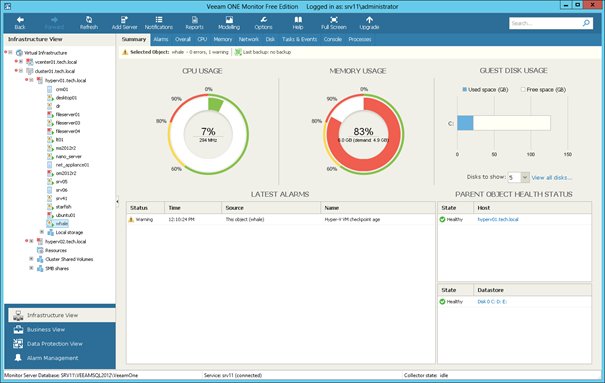This screenshot has width=605, height=383.
Task: Click the Resources icon in the tree
Action: (40, 250)
